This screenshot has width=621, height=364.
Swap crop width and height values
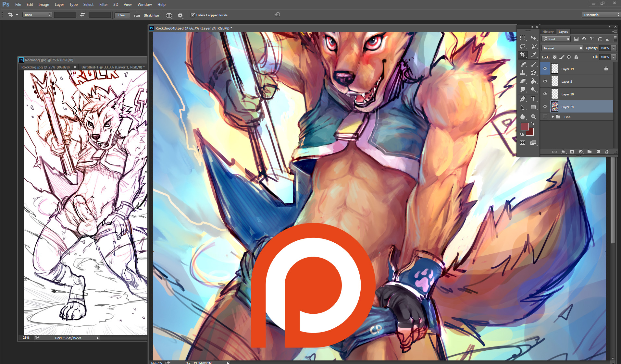click(x=82, y=15)
